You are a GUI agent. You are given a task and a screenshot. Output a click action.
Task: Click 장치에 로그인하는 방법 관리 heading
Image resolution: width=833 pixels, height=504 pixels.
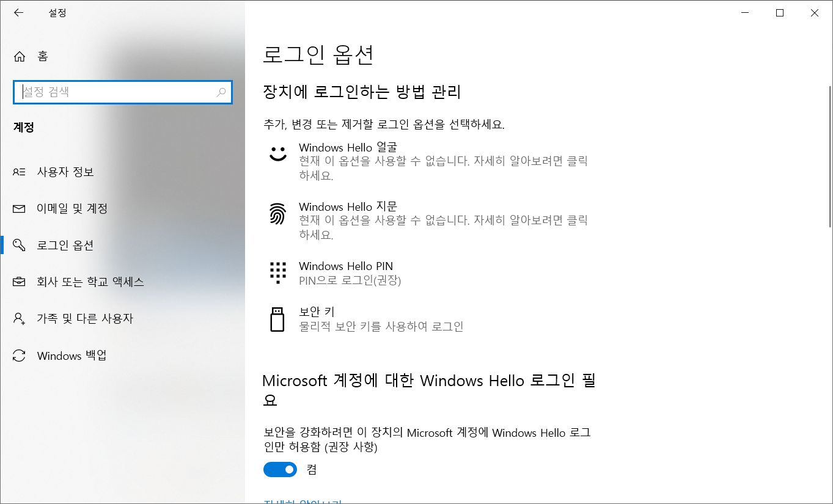(361, 92)
